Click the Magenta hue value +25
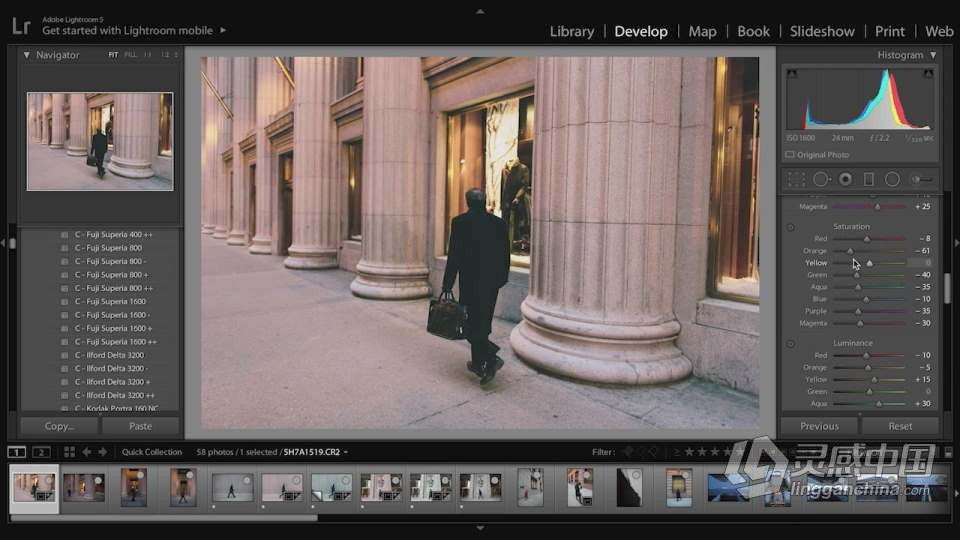The height and width of the screenshot is (540, 960). 923,207
